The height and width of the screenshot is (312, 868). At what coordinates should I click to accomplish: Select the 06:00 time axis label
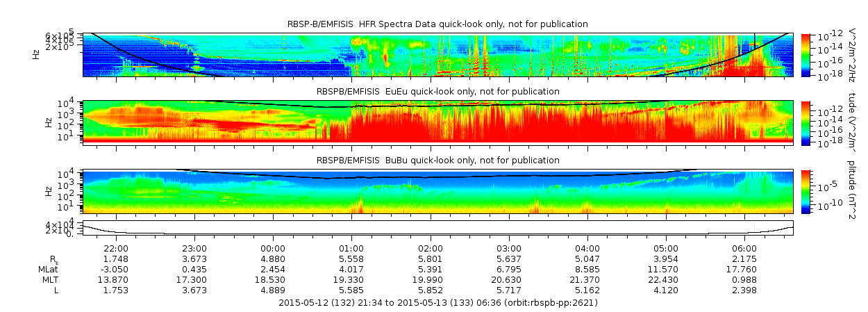point(744,248)
